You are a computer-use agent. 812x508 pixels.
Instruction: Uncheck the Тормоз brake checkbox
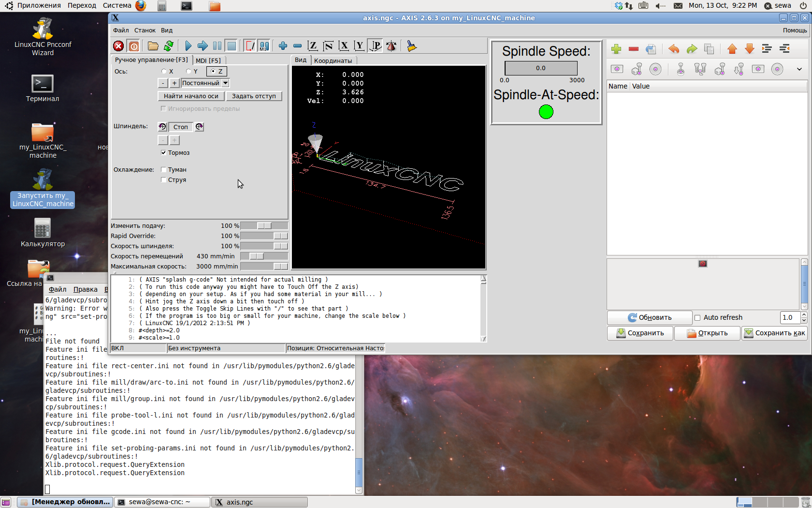[163, 152]
